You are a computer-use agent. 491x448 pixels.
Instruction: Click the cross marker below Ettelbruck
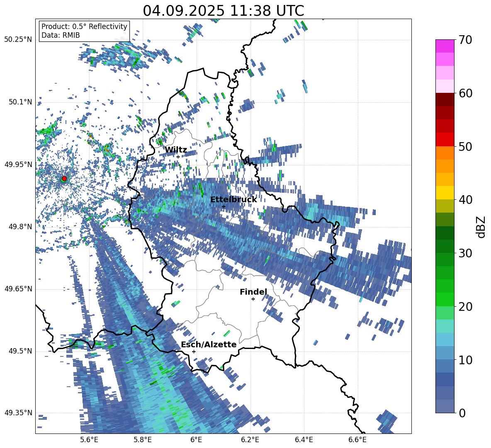(x=224, y=206)
